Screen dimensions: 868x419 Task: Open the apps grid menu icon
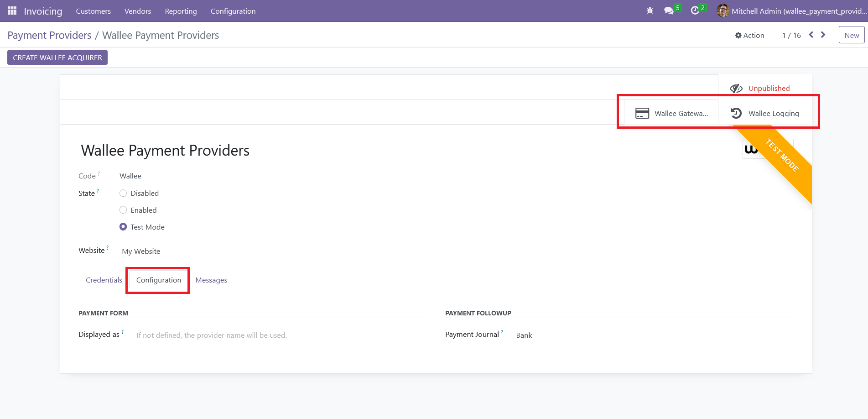click(12, 10)
